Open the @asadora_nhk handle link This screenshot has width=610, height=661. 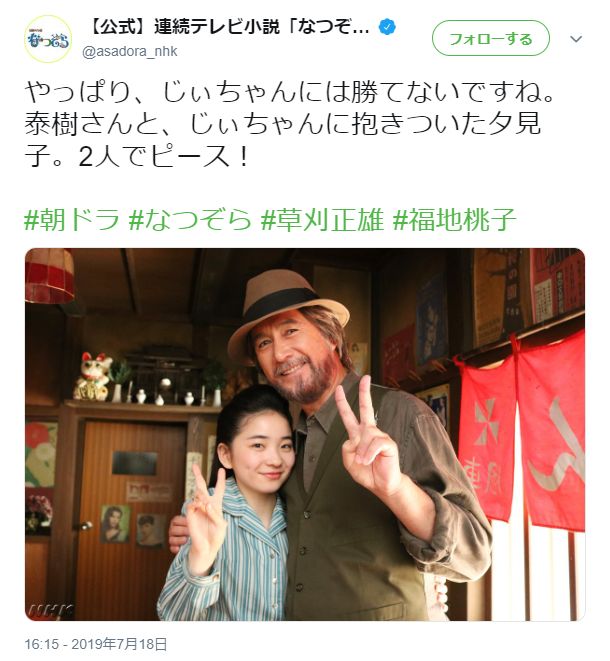click(129, 52)
